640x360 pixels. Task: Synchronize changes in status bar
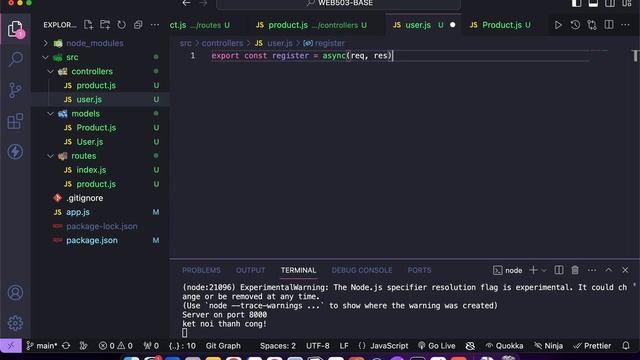pyautogui.click(x=66, y=346)
